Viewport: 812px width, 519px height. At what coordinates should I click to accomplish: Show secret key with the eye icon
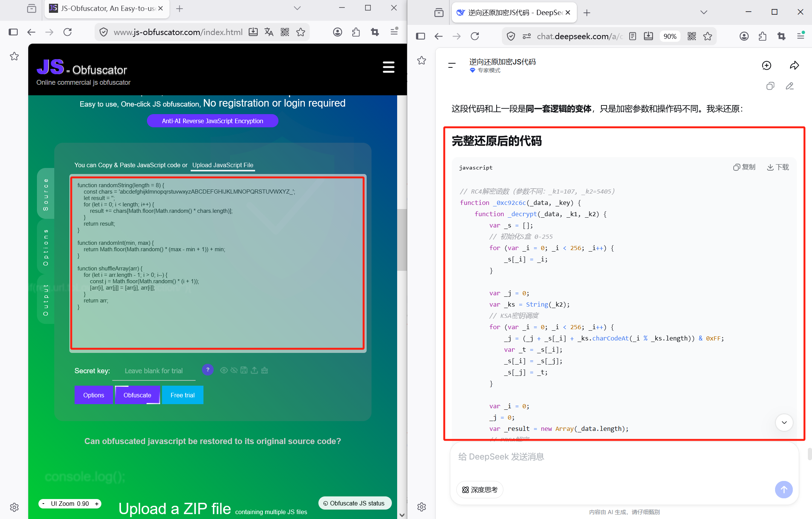click(x=224, y=370)
